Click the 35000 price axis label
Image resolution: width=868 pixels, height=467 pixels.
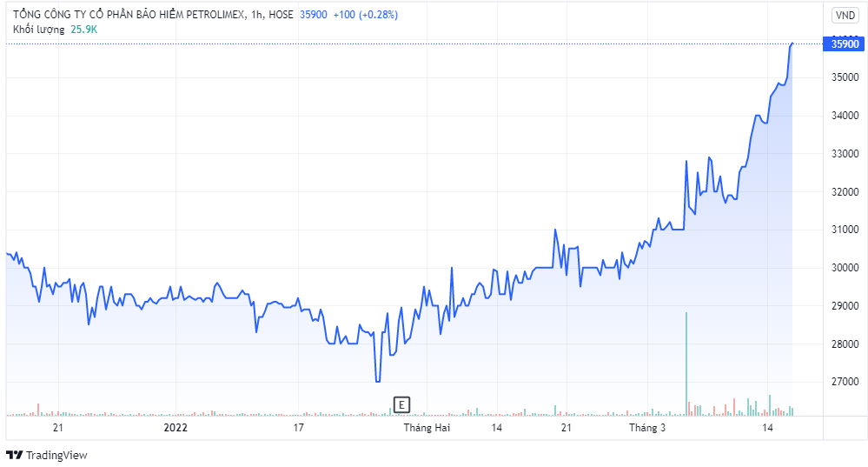point(845,77)
